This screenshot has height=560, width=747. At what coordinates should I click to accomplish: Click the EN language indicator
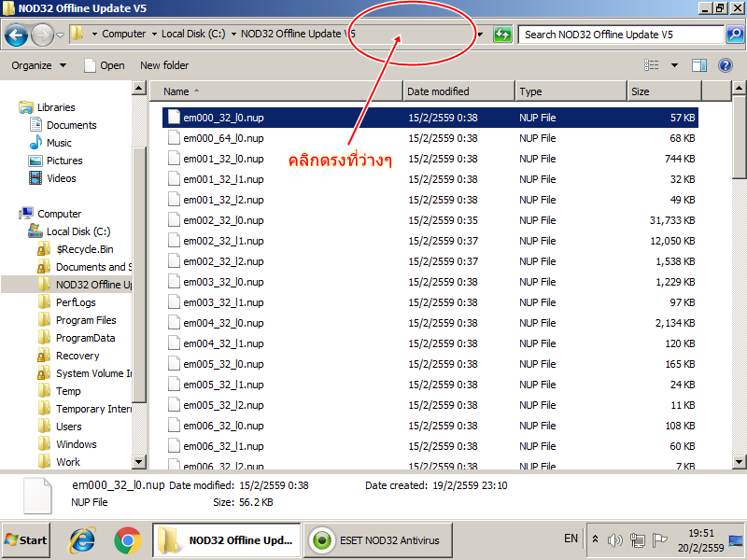tap(571, 539)
